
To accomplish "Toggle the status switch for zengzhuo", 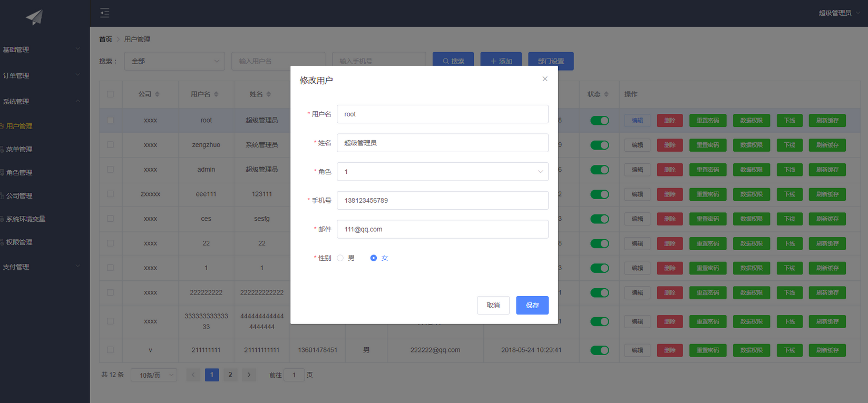I will click(600, 145).
